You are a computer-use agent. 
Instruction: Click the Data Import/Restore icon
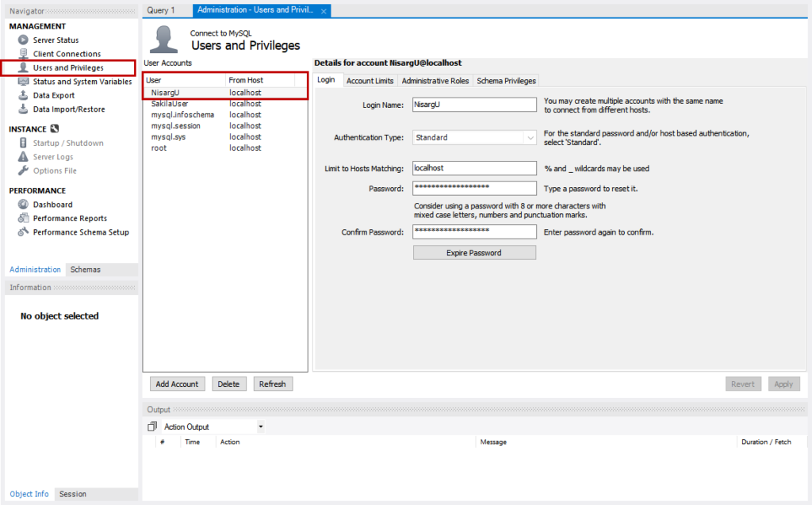coord(23,109)
